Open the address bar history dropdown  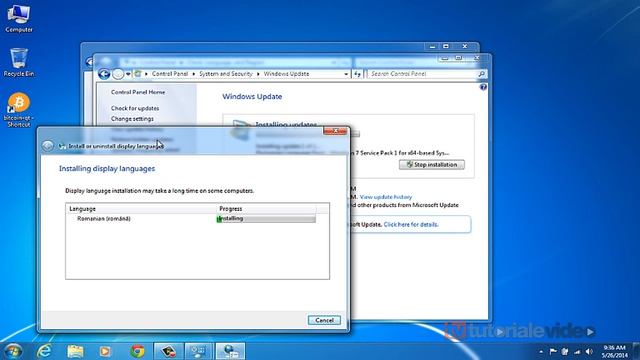coord(346,74)
